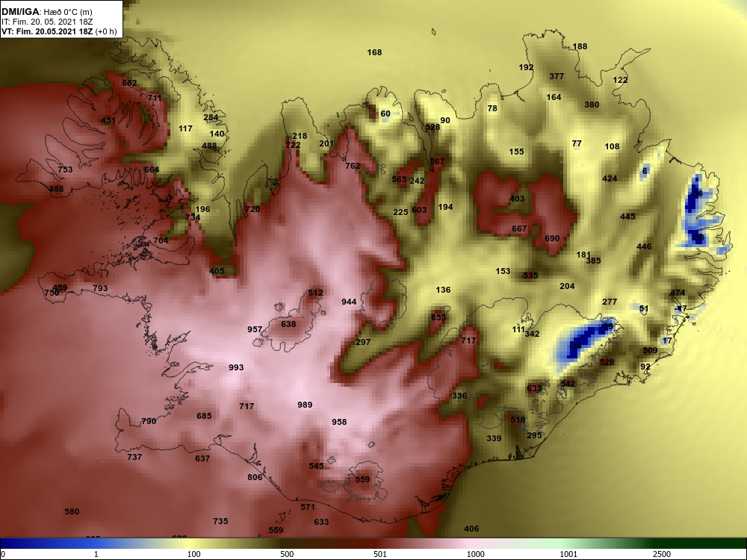The width and height of the screenshot is (747, 560).
Task: Click the map value 297
Action: coord(363,343)
